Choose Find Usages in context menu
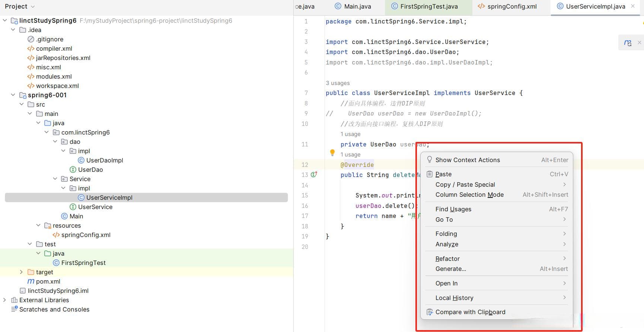Viewport: 644px width, 332px height. click(x=497, y=209)
